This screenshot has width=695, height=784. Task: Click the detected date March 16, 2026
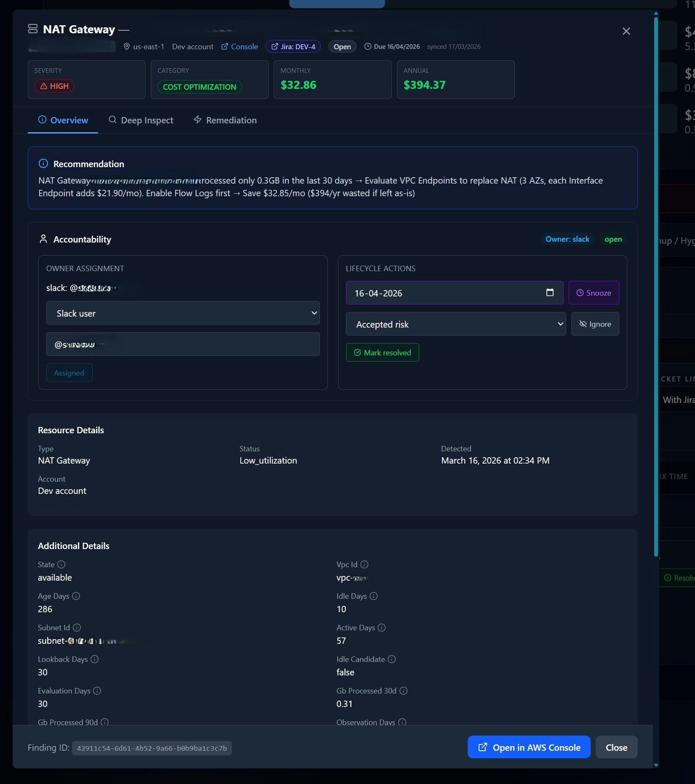click(x=495, y=461)
